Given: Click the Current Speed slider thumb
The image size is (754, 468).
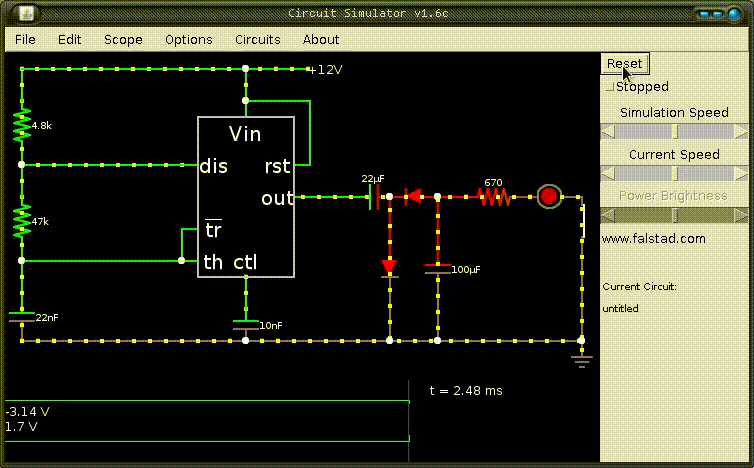Looking at the screenshot, I should pos(675,173).
